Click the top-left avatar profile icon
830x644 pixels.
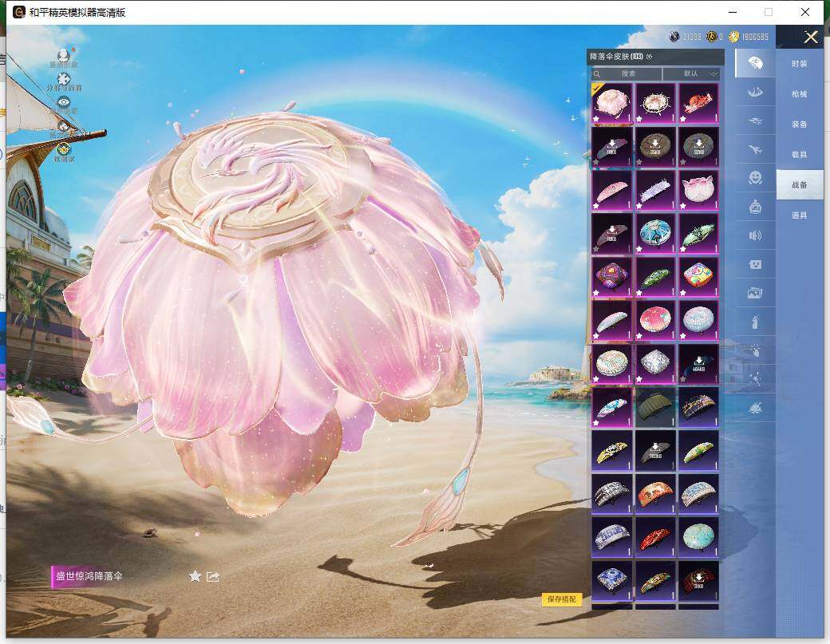[x=64, y=55]
